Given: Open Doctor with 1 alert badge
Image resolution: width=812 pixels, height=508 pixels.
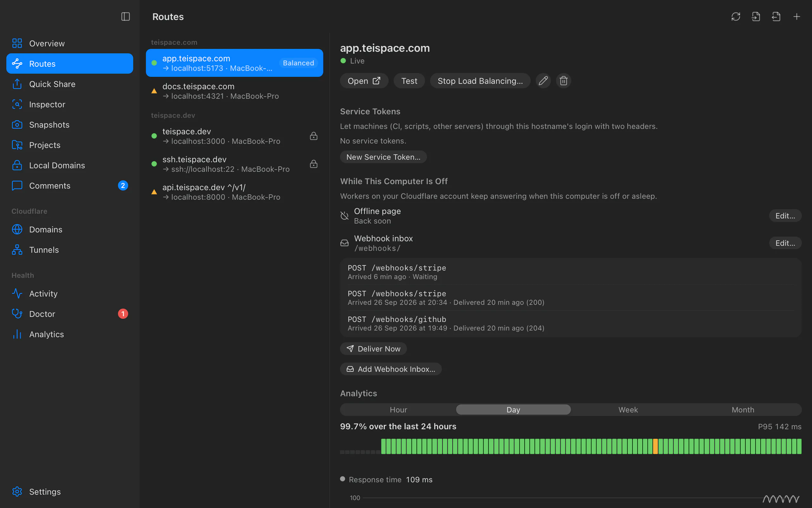Looking at the screenshot, I should click(70, 314).
